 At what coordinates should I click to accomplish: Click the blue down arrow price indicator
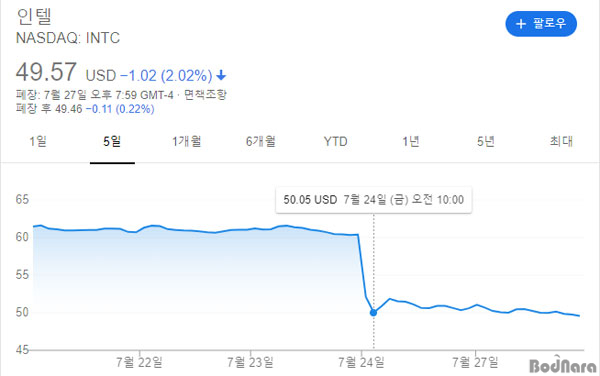click(221, 75)
